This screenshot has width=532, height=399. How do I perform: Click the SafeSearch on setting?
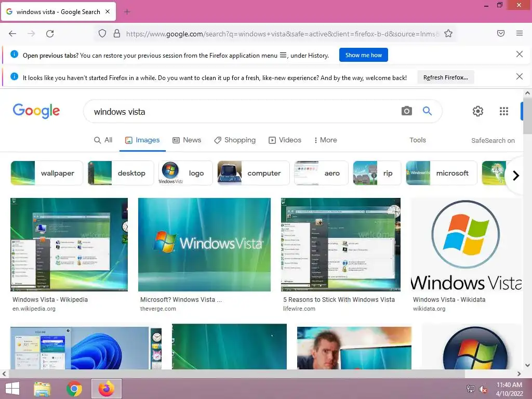(x=493, y=140)
